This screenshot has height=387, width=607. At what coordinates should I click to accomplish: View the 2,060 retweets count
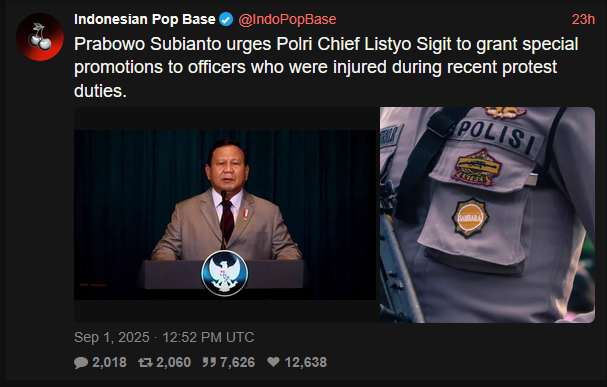pyautogui.click(x=173, y=363)
